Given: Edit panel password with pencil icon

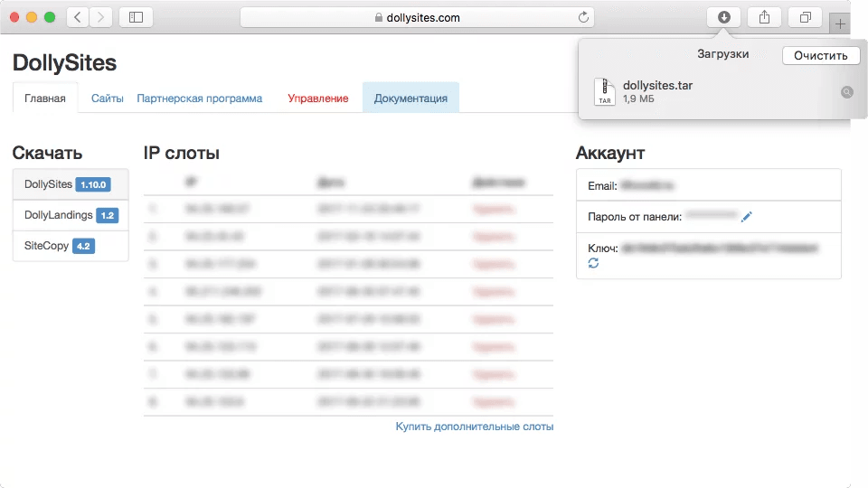Looking at the screenshot, I should 747,216.
